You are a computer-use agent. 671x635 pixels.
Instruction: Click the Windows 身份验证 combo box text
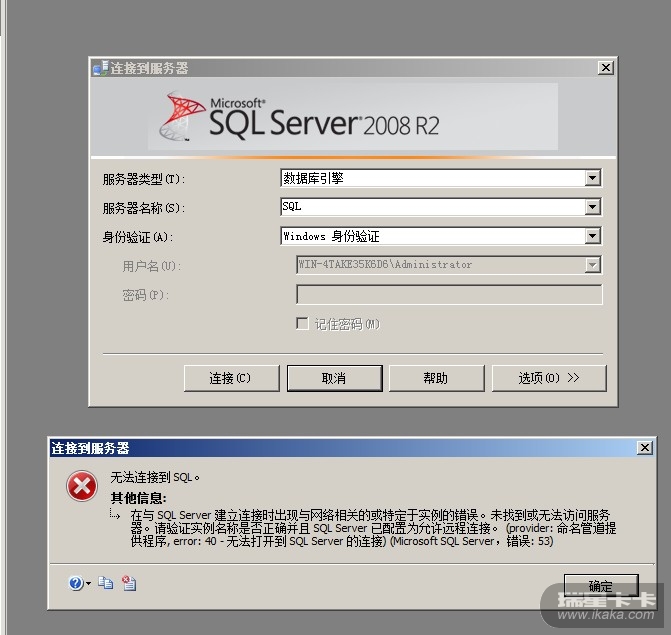[x=331, y=236]
